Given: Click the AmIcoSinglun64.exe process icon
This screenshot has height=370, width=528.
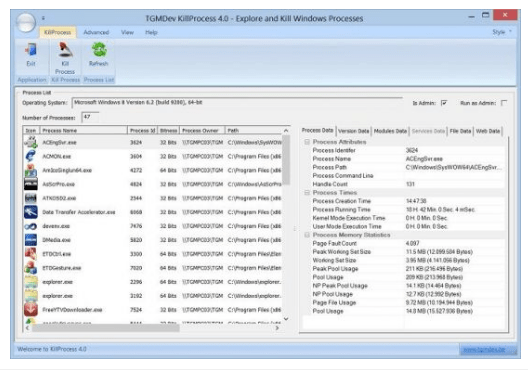Looking at the screenshot, I should pos(31,170).
